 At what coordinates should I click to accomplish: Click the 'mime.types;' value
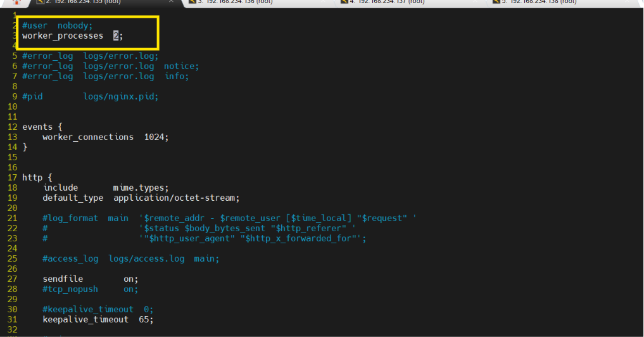pyautogui.click(x=141, y=188)
